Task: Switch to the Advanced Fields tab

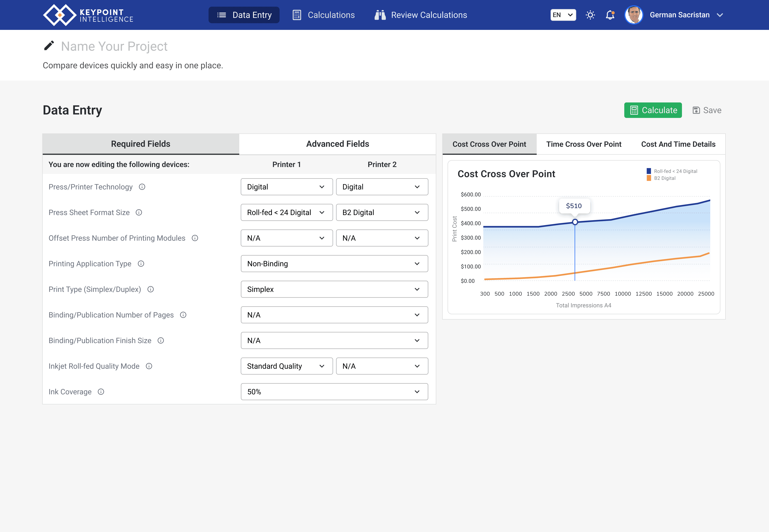Action: pyautogui.click(x=338, y=144)
